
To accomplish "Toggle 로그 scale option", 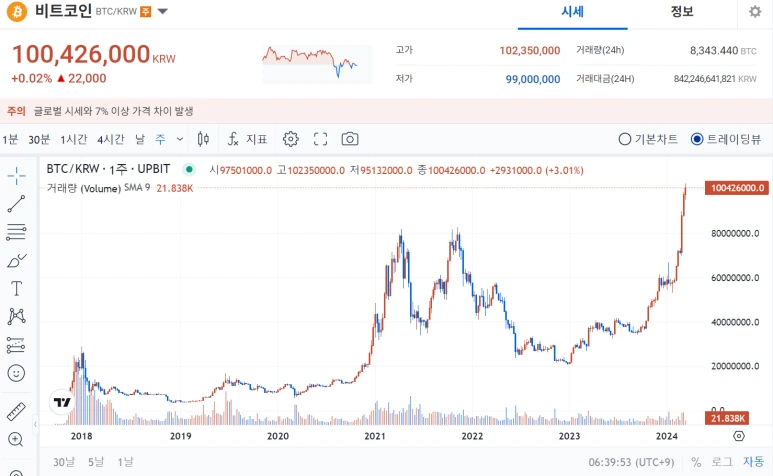I will [721, 462].
